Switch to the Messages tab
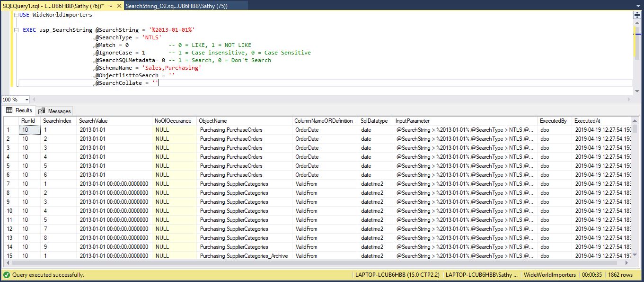Viewport: 644px width, 282px height. pyautogui.click(x=55, y=111)
